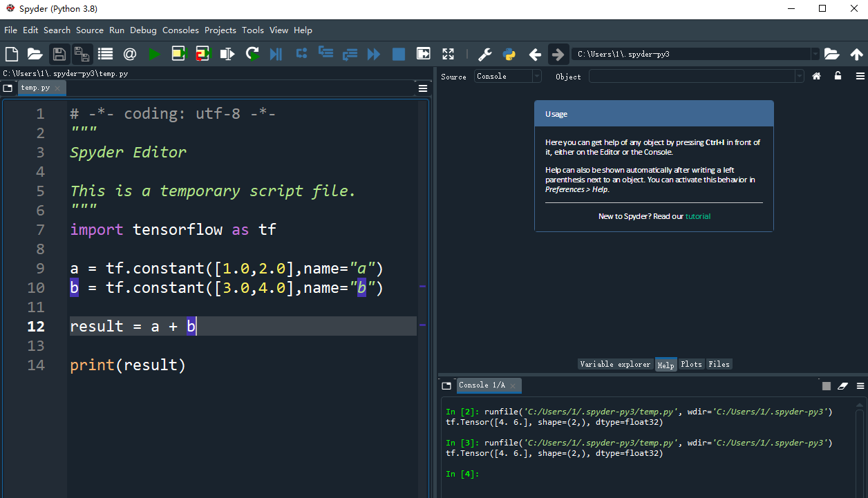This screenshot has height=498, width=868.
Task: Create a new file via toolbar
Action: click(x=11, y=54)
